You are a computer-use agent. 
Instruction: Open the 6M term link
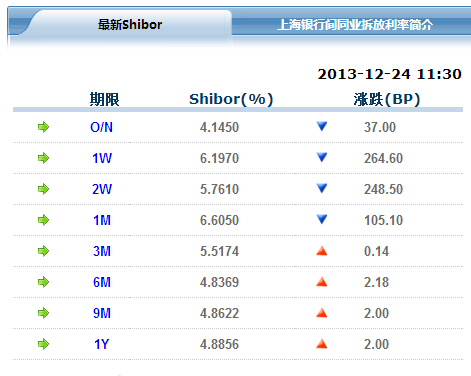[x=102, y=282]
